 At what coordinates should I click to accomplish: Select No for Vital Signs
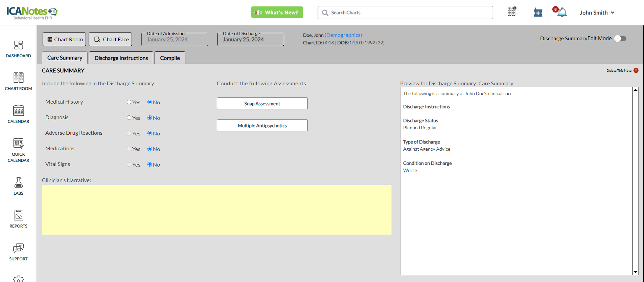click(x=149, y=165)
